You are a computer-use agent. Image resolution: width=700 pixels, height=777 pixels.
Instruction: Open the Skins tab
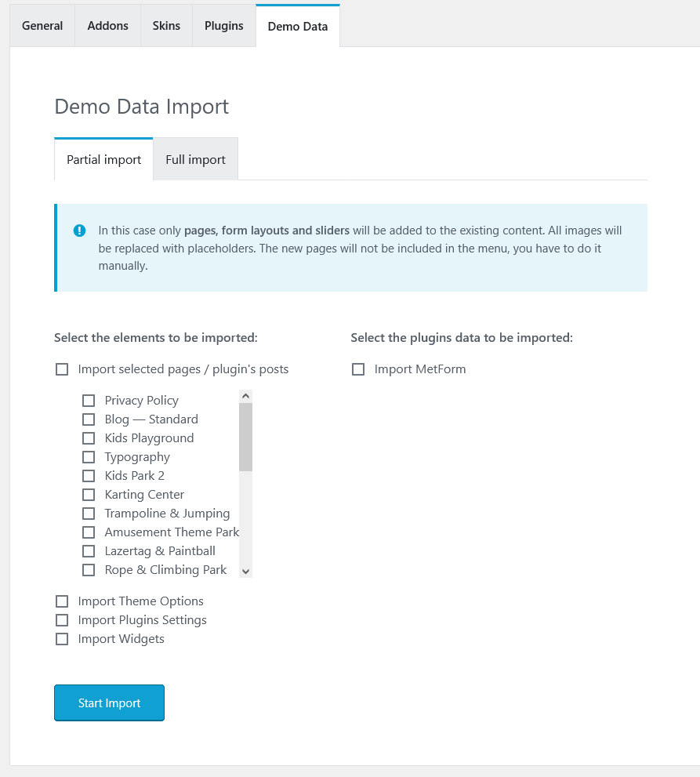pos(166,26)
